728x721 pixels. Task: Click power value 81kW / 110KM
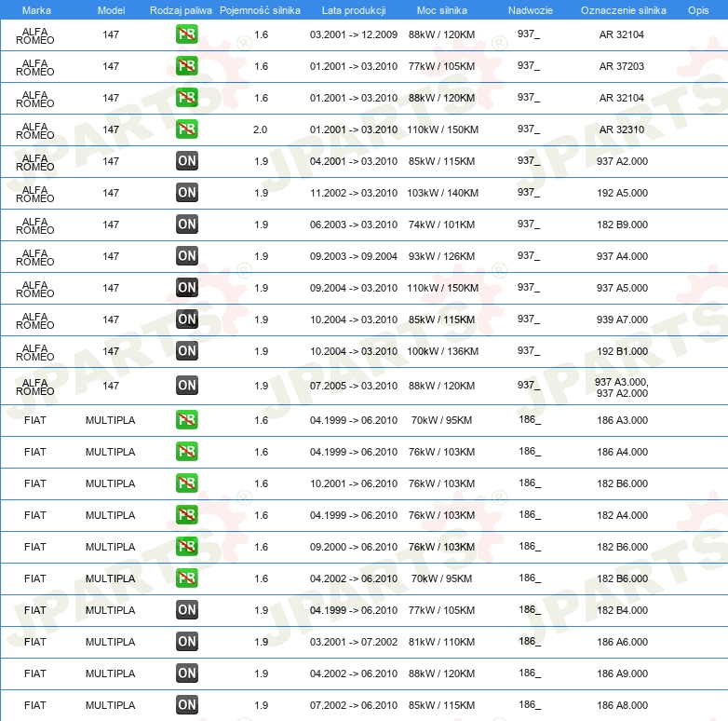click(441, 642)
